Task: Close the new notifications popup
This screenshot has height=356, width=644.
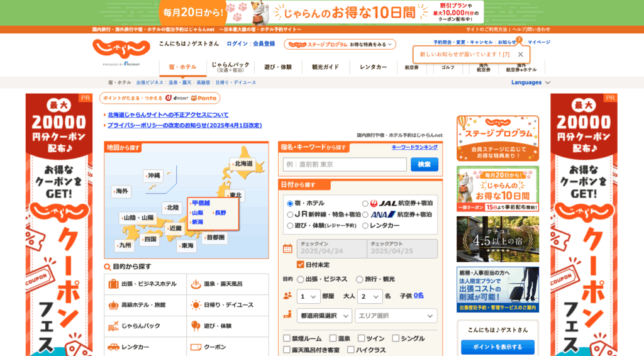Action: pos(520,54)
